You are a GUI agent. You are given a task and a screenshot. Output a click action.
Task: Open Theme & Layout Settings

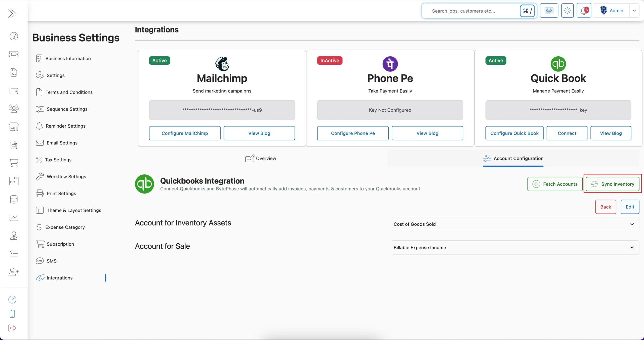tap(69, 210)
